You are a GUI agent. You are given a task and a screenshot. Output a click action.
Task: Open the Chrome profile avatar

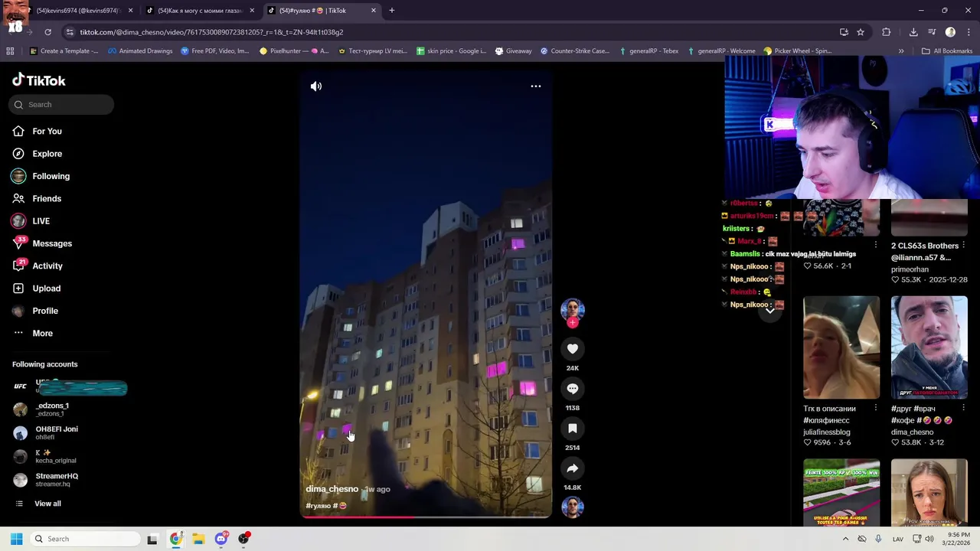[x=950, y=32]
